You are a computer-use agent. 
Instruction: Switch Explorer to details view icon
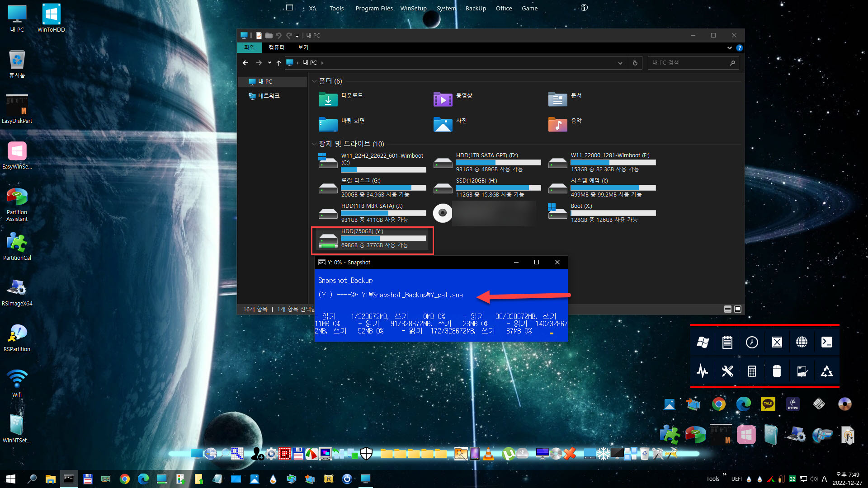click(x=728, y=309)
